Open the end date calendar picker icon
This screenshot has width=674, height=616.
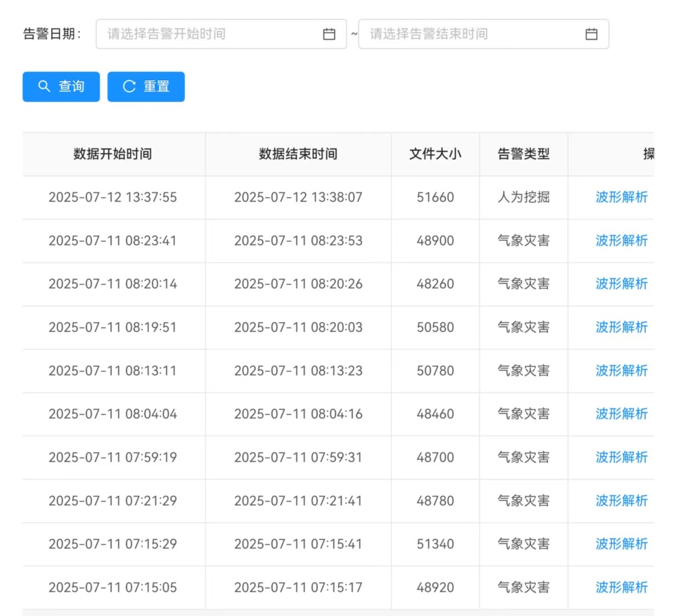click(x=592, y=33)
